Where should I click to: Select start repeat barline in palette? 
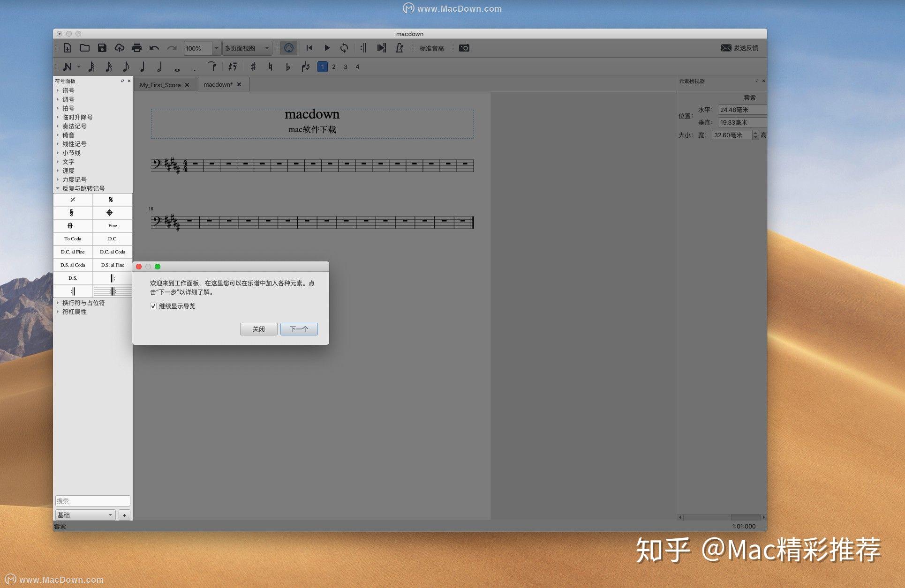(113, 278)
